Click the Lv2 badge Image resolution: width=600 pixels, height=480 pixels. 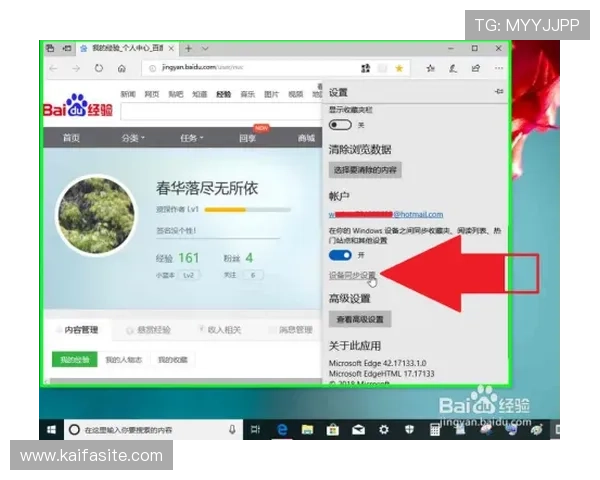pos(188,275)
